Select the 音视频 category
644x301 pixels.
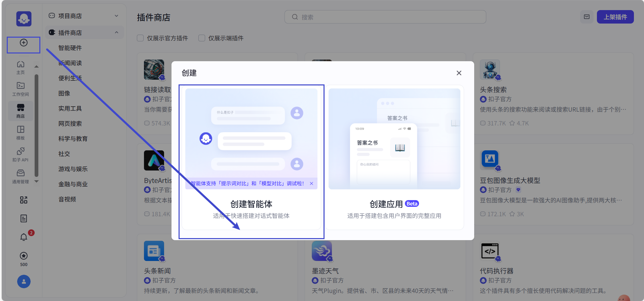pos(67,199)
